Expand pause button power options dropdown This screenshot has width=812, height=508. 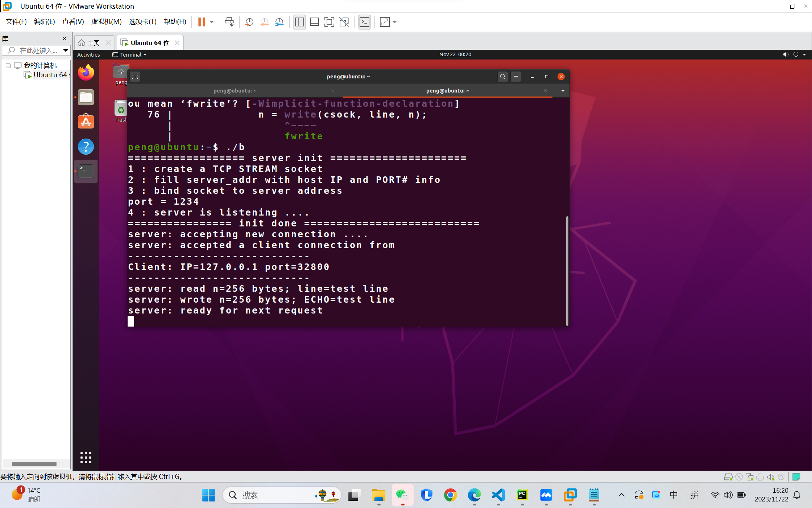pyautogui.click(x=212, y=22)
